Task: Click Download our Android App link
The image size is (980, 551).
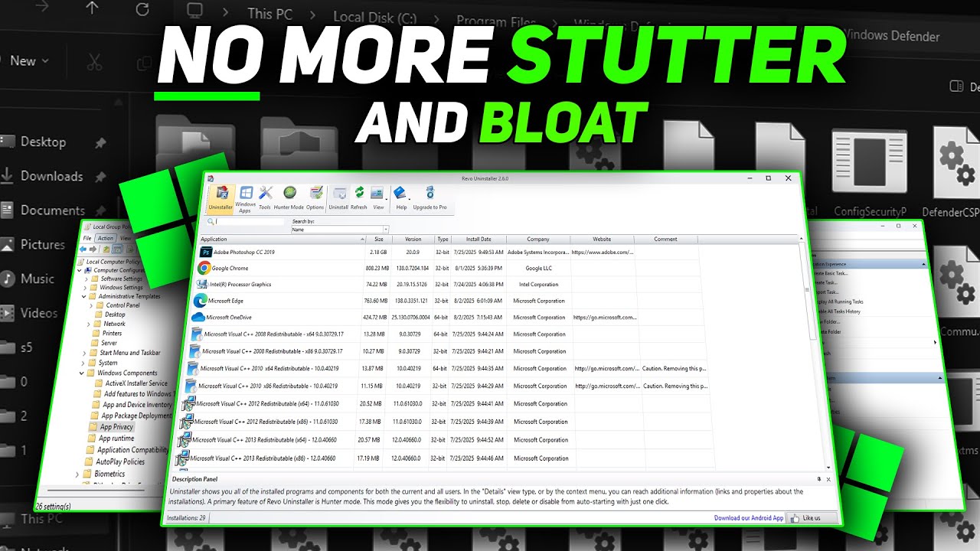Action: point(749,518)
